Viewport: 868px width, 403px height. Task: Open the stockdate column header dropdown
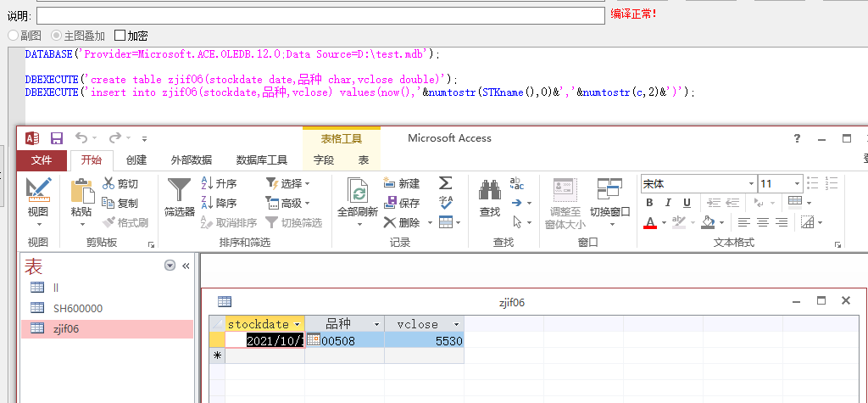(298, 324)
